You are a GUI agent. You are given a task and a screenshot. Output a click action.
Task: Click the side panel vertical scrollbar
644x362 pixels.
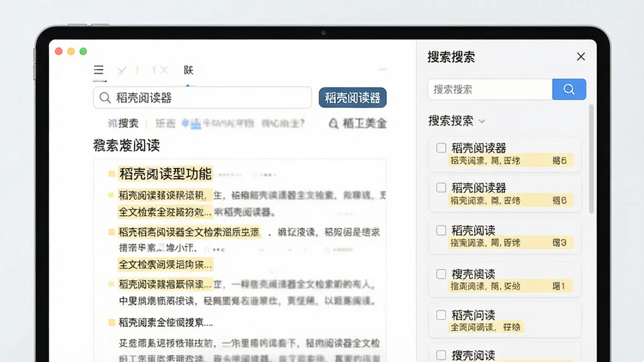[x=591, y=159]
